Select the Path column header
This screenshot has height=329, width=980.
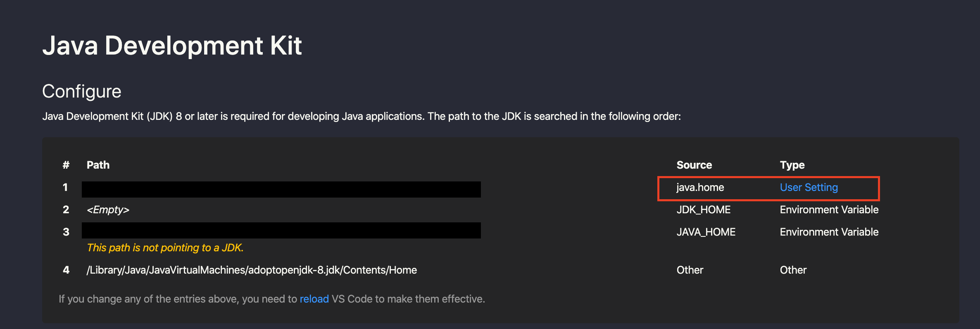coord(98,165)
